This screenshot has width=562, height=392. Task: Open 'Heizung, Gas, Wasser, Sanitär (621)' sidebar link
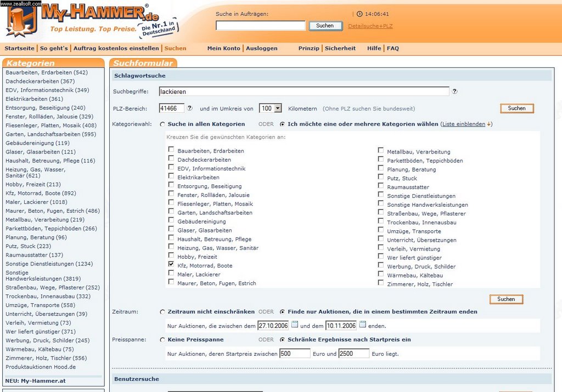pyautogui.click(x=36, y=173)
